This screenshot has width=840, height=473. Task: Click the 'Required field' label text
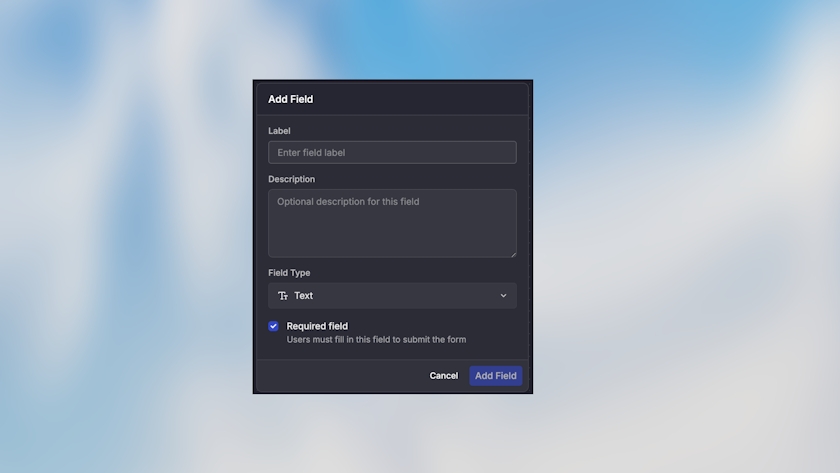click(317, 326)
